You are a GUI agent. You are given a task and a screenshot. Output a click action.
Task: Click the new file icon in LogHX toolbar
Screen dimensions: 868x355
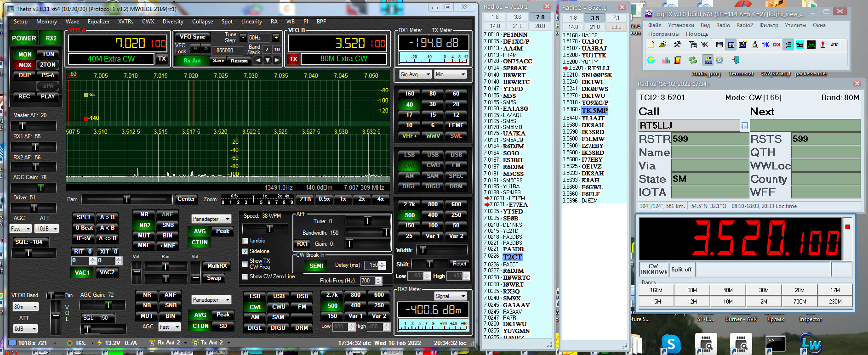click(x=651, y=45)
